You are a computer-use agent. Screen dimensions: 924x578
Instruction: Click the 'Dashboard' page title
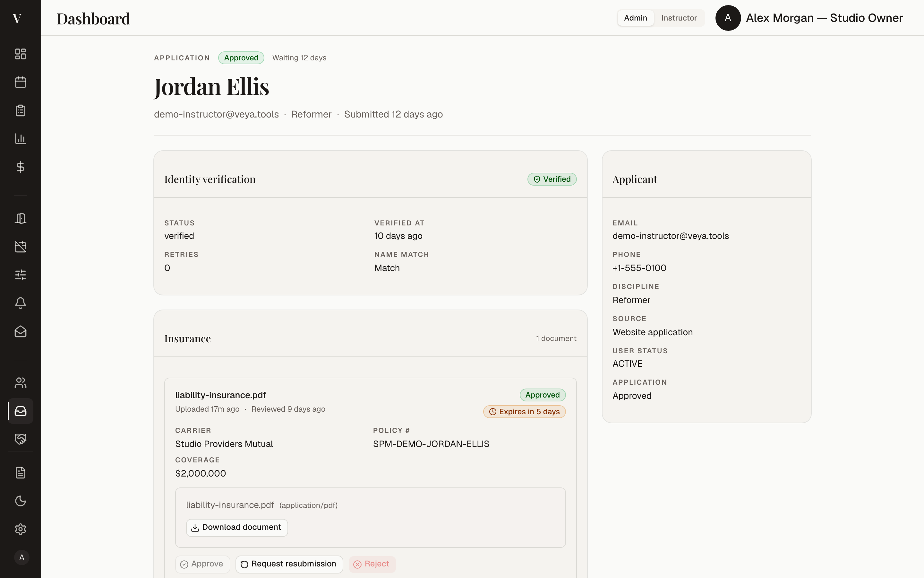pyautogui.click(x=94, y=19)
